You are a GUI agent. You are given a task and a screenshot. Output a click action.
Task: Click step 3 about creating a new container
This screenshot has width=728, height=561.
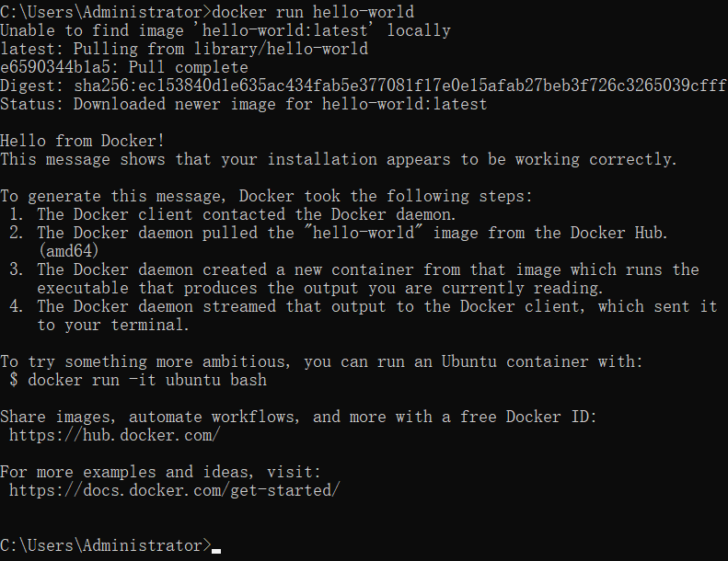pos(368,269)
